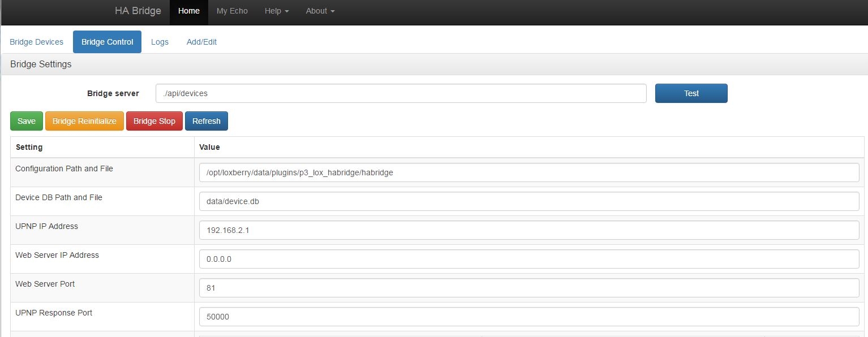The image size is (868, 337).
Task: Click the Bridge server input field
Action: (x=401, y=93)
